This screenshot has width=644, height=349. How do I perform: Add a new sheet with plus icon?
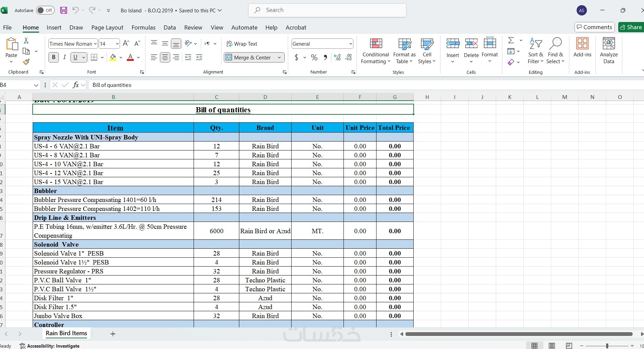(x=113, y=334)
